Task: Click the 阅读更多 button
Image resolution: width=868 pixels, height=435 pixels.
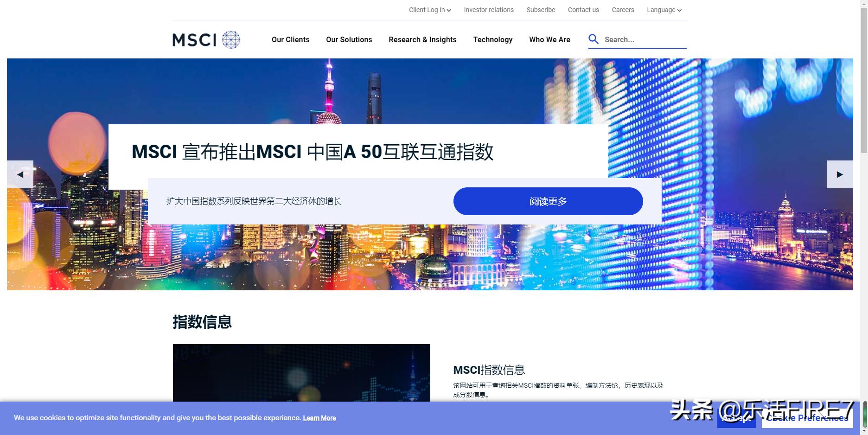Action: click(x=548, y=201)
